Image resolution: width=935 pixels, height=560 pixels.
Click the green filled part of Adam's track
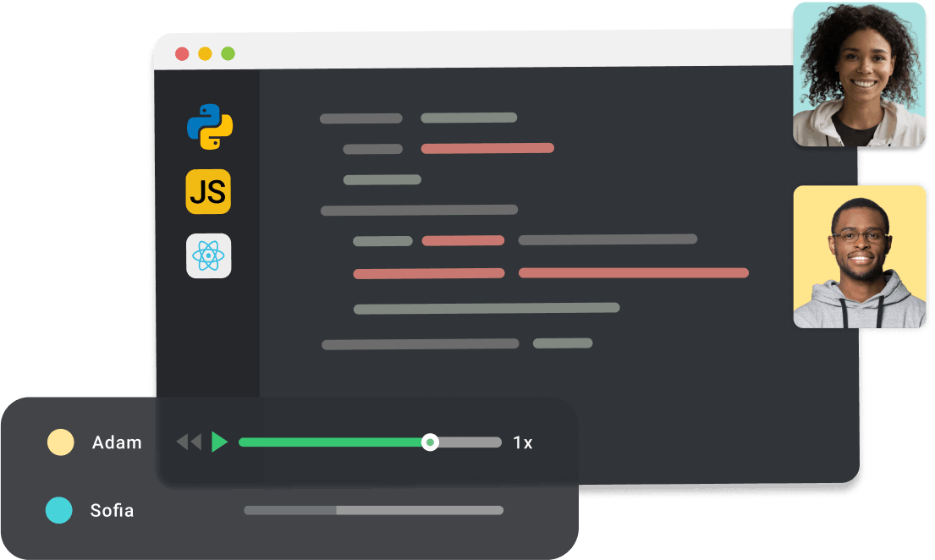(330, 442)
